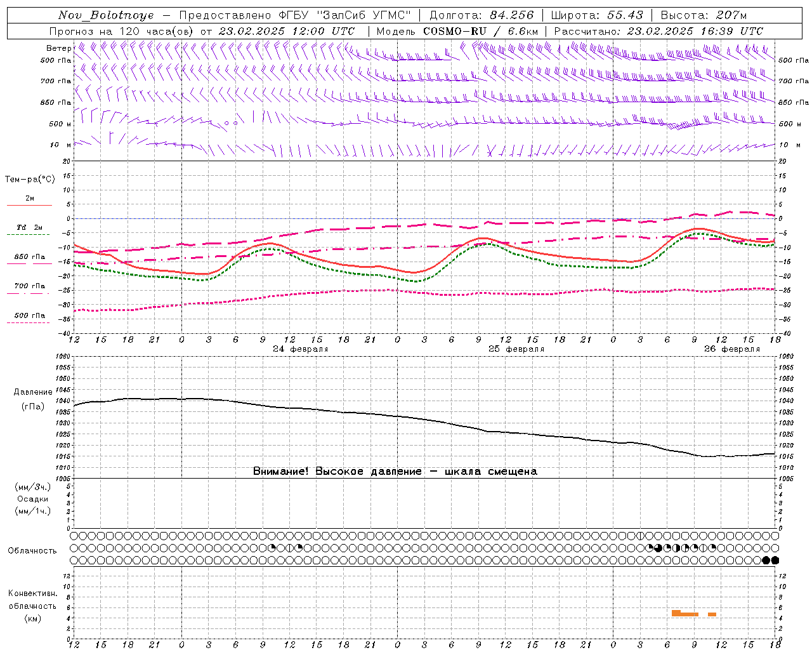Click the 'Модель COSMO-RU / 6.6км' label

tap(457, 31)
